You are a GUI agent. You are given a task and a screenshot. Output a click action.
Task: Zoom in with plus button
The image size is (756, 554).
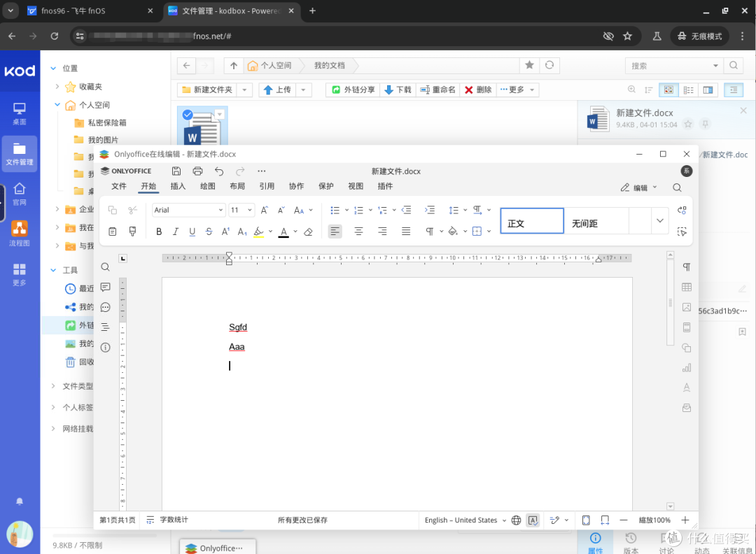pos(685,520)
